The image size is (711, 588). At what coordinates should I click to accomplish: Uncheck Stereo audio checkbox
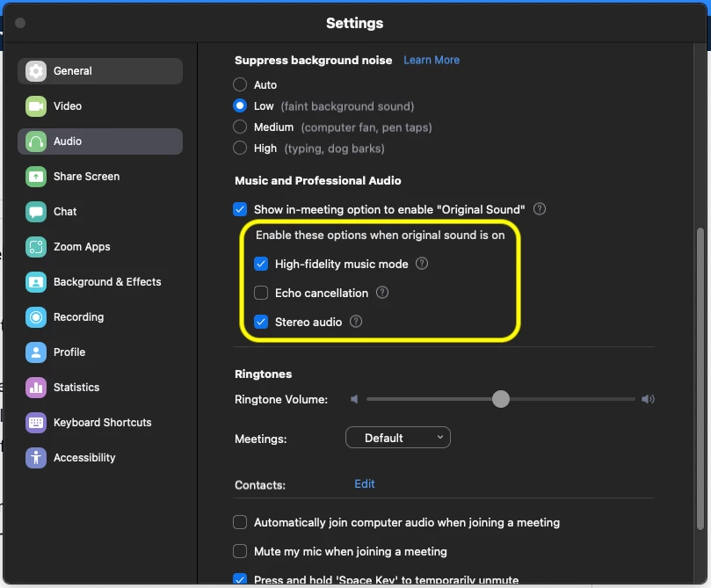(x=261, y=322)
